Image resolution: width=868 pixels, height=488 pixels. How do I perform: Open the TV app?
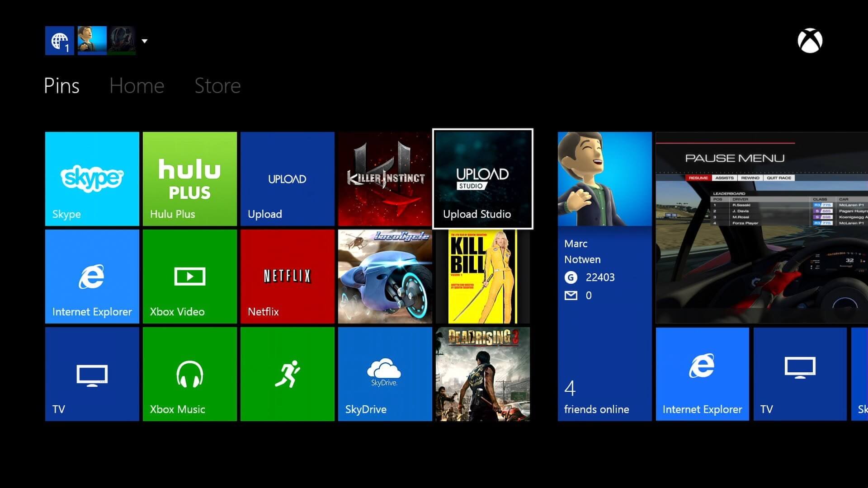tap(92, 374)
